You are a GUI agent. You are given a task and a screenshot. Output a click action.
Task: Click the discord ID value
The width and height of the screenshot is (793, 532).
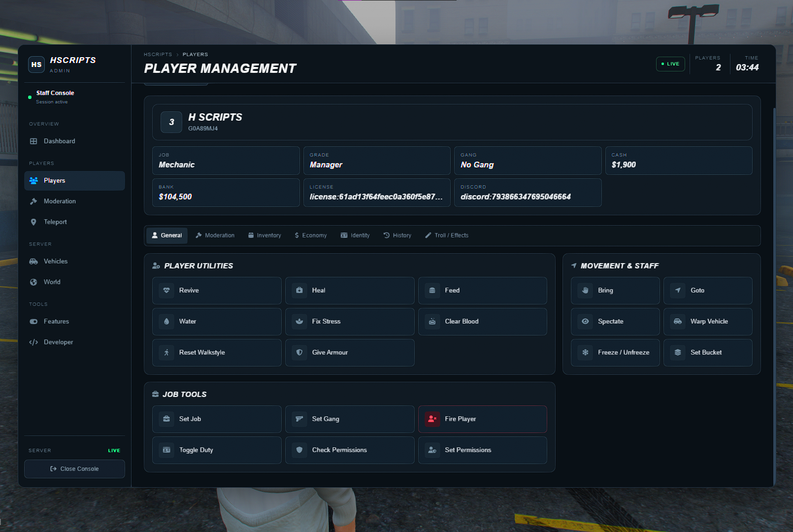point(516,197)
